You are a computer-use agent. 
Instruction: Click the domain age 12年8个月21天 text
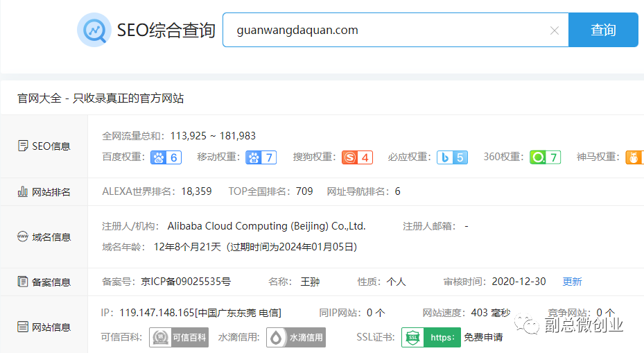(187, 247)
